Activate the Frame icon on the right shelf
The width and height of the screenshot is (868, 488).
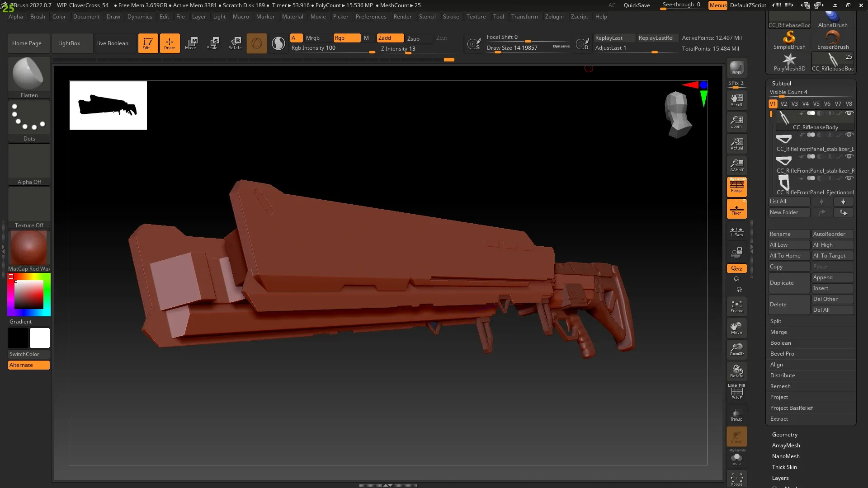click(736, 306)
